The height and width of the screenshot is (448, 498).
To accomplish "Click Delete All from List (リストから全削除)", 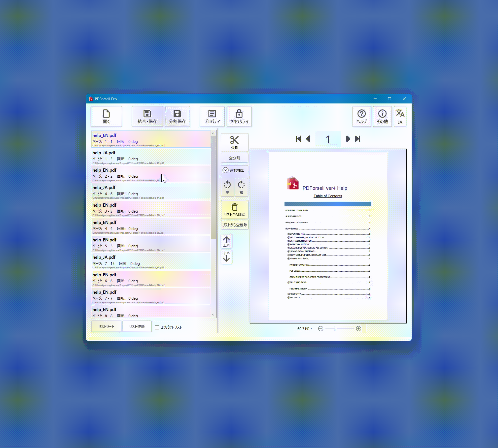I will [x=235, y=225].
